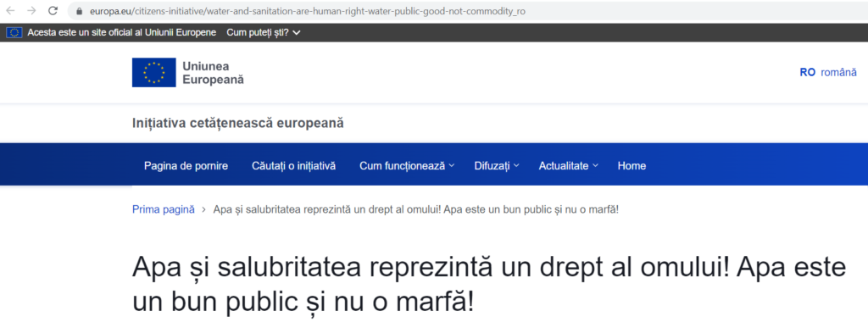Open "Inițiativa cetățenească europeană" site title
The width and height of the screenshot is (868, 322).
238,124
